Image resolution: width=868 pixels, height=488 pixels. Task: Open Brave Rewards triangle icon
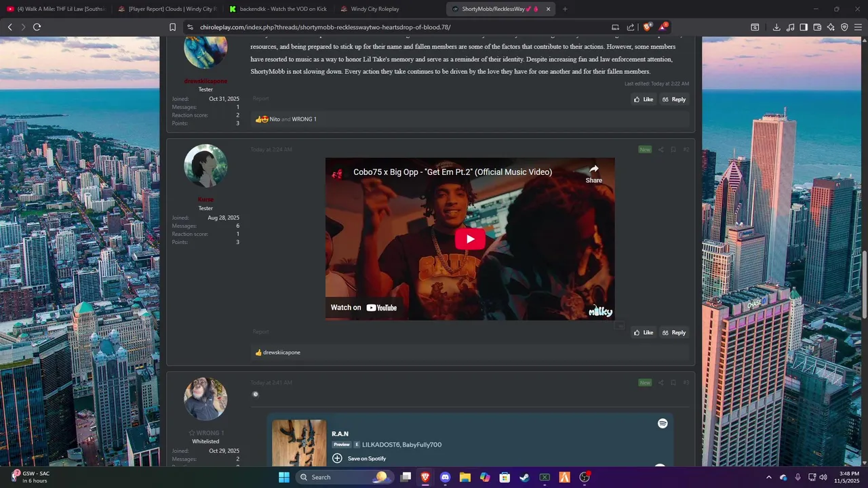point(663,27)
